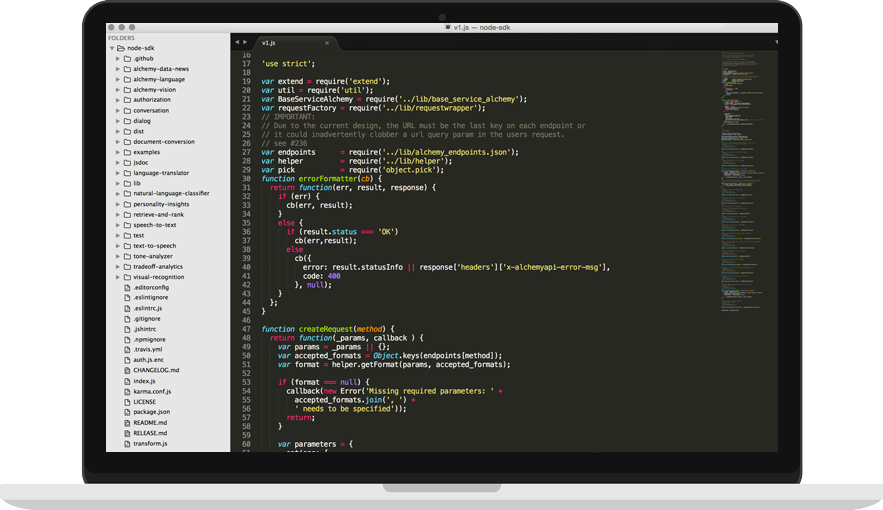Image resolution: width=883 pixels, height=510 pixels.
Task: Open the CHANGELOG.md file
Action: click(x=156, y=370)
